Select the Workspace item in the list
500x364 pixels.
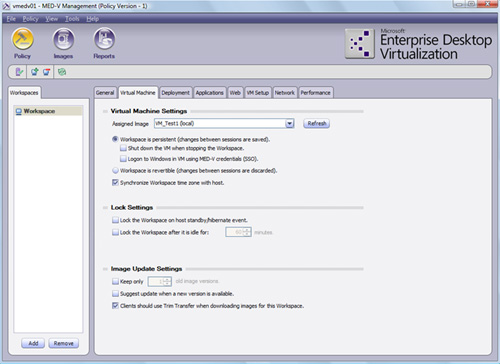[x=48, y=111]
